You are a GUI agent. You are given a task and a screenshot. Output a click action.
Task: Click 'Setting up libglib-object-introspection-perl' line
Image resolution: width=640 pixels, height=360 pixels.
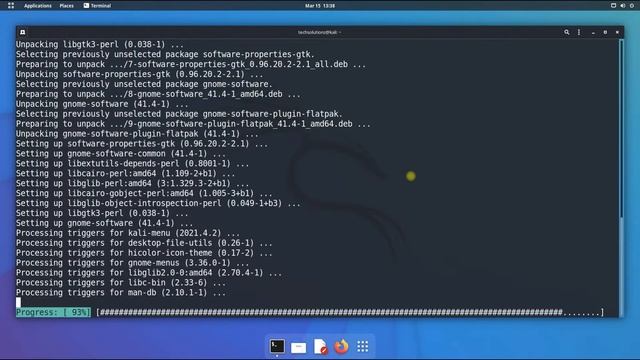[158, 203]
